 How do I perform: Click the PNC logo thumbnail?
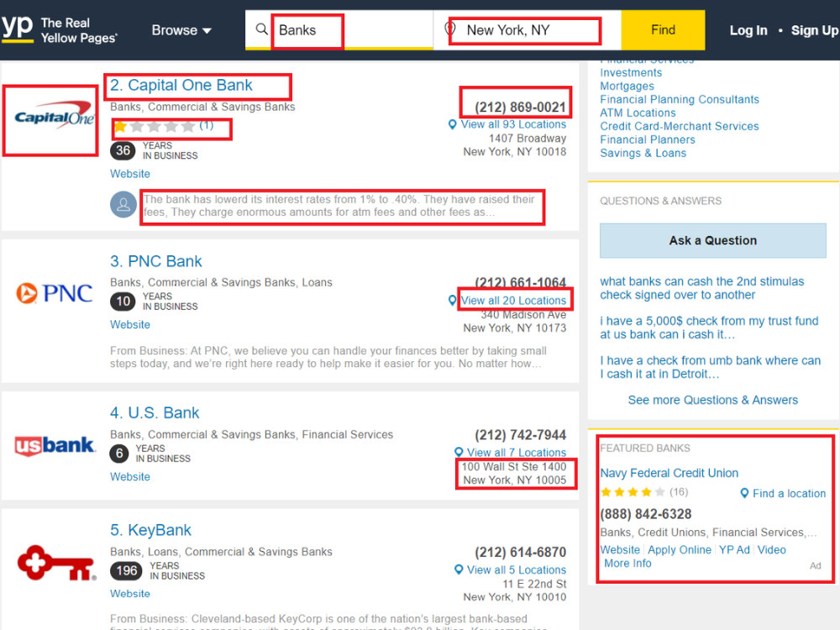point(54,293)
